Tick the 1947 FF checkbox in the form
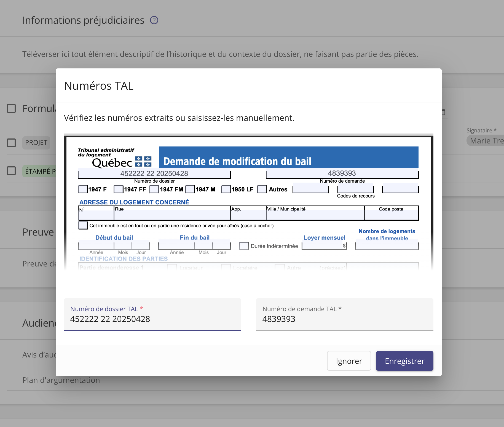The height and width of the screenshot is (427, 504). [x=118, y=189]
